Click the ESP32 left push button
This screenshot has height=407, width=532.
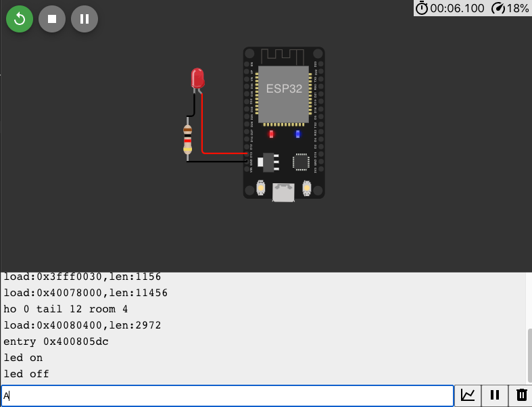pos(260,188)
